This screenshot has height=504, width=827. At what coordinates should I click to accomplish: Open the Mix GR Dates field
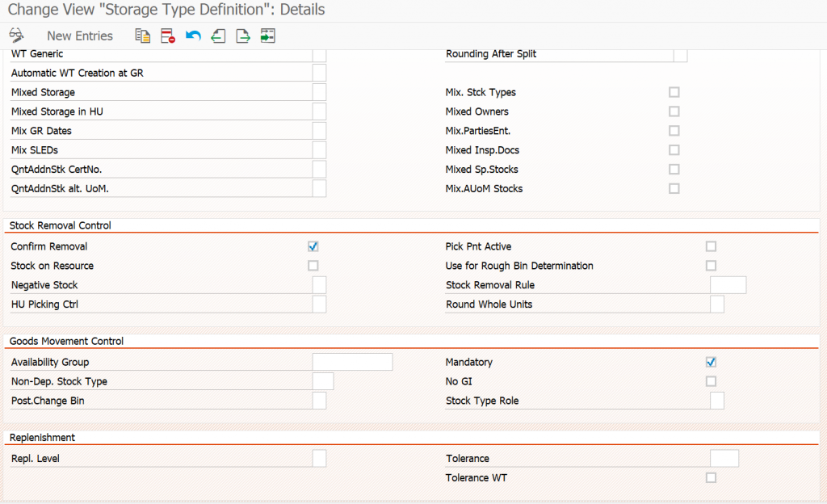click(319, 131)
